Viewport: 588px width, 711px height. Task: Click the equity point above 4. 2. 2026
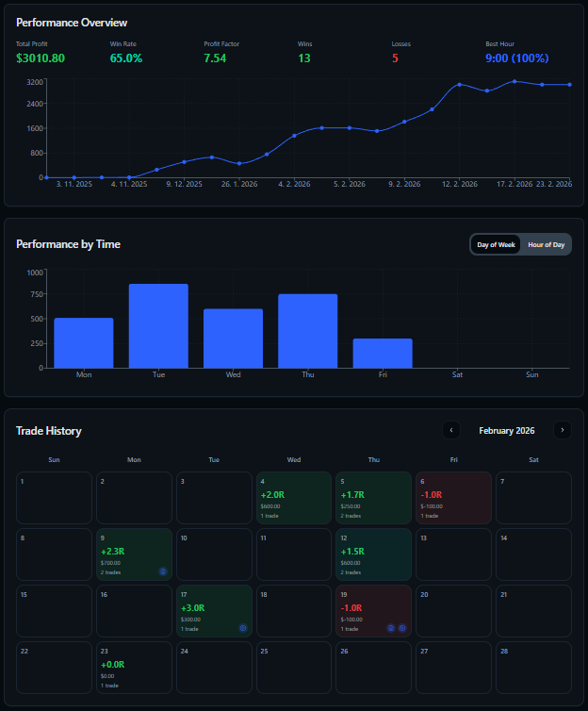pyautogui.click(x=294, y=136)
